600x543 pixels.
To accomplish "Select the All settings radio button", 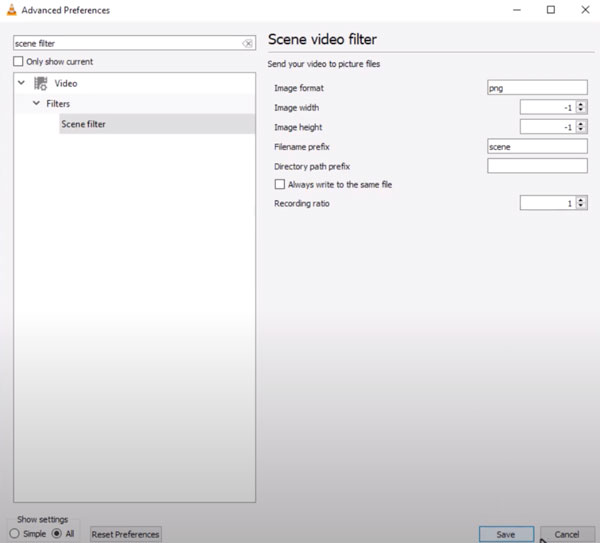I will click(57, 533).
